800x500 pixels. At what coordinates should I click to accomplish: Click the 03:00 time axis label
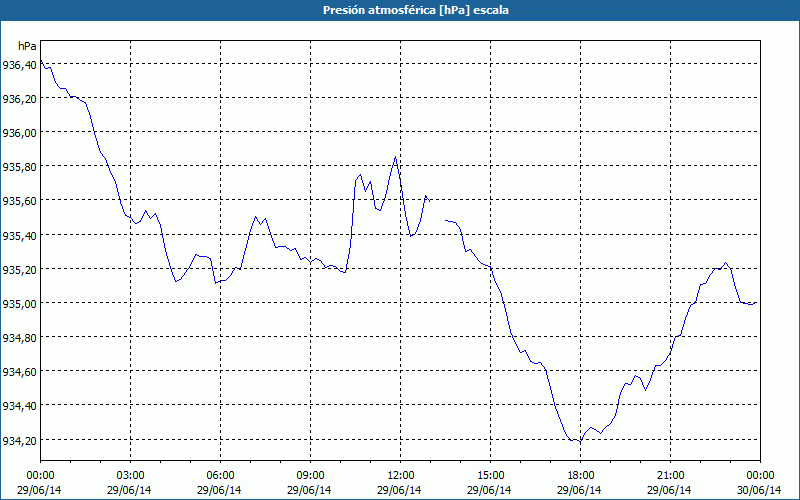click(130, 476)
